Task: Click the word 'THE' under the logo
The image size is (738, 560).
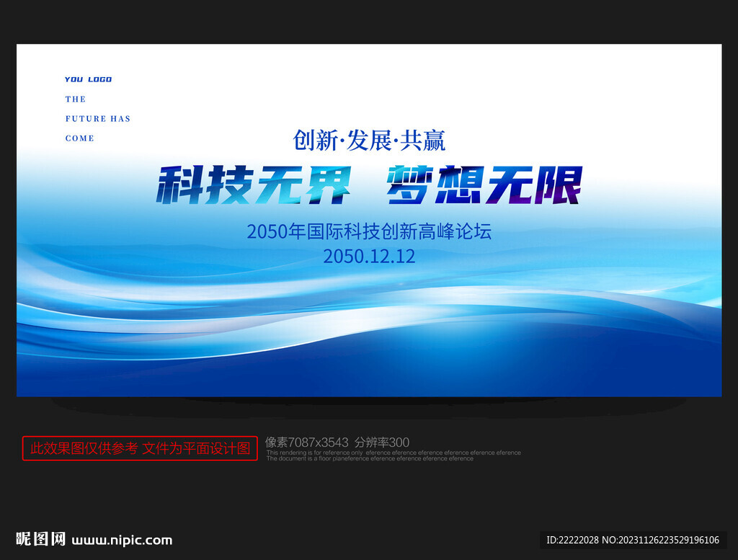Action: coord(75,99)
